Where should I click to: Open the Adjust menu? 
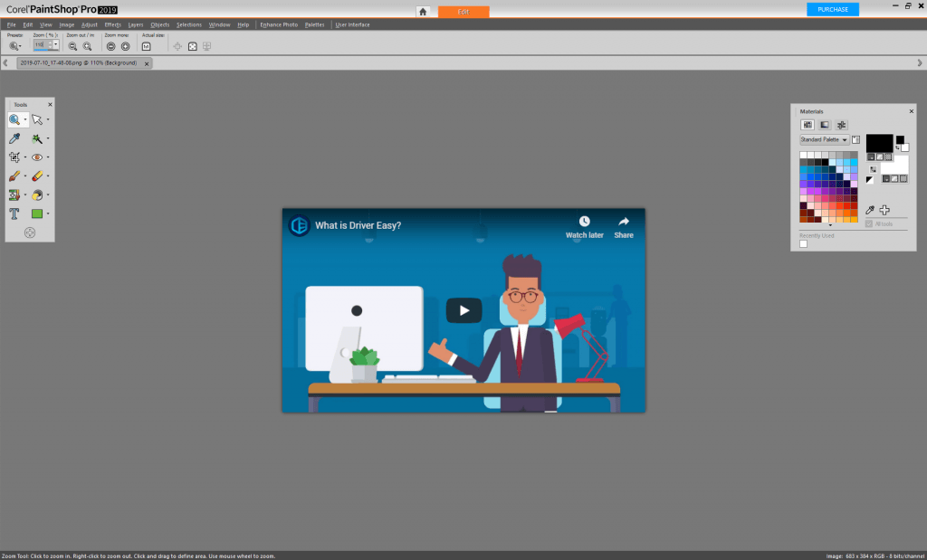pyautogui.click(x=90, y=24)
